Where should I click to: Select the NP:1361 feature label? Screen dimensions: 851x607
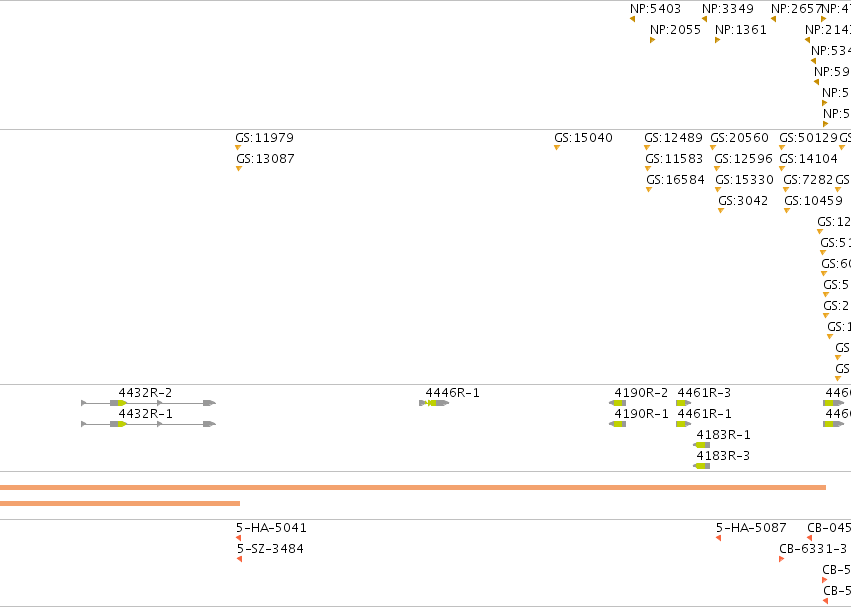tap(740, 30)
